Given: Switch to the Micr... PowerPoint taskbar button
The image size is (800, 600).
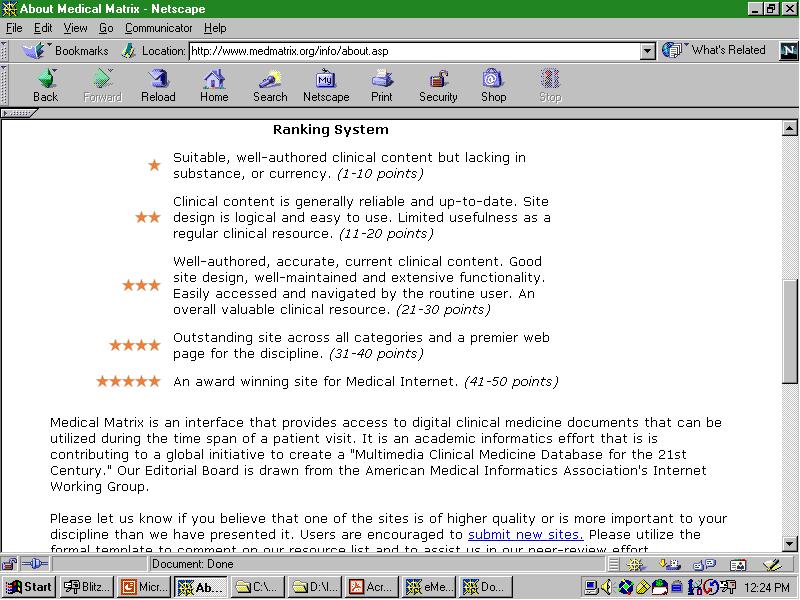Looking at the screenshot, I should click(x=143, y=587).
